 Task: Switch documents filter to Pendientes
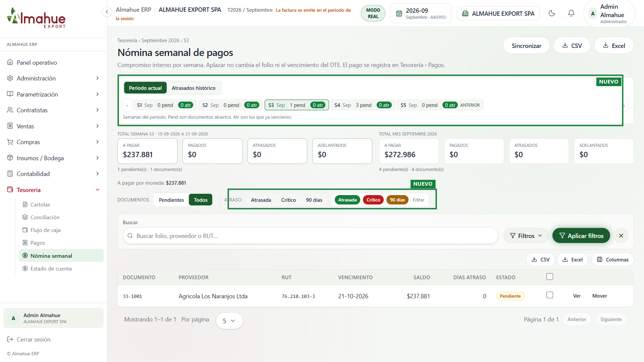point(171,200)
